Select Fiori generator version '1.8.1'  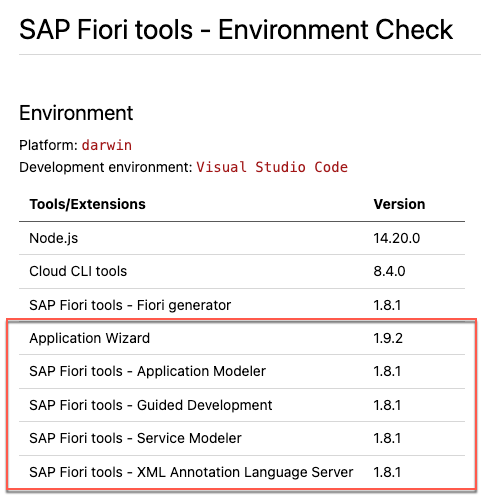(387, 305)
